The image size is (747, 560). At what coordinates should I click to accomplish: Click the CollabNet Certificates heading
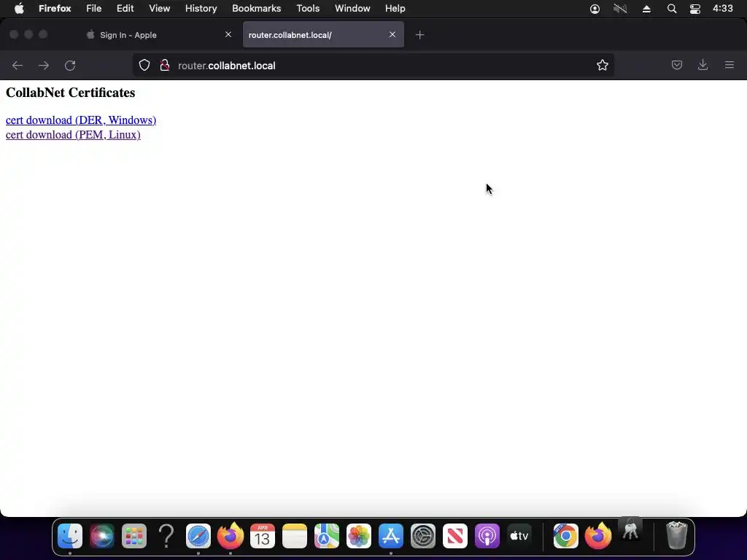pyautogui.click(x=71, y=93)
